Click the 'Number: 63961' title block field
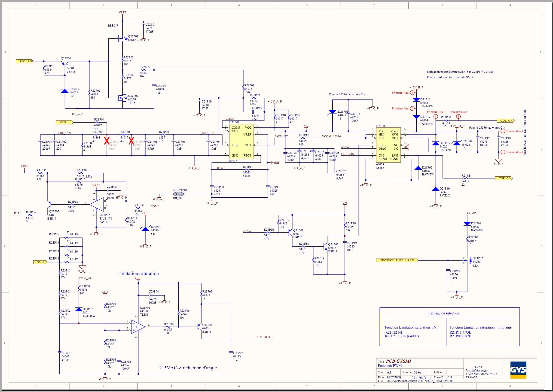553x392 pixels. [412, 372]
